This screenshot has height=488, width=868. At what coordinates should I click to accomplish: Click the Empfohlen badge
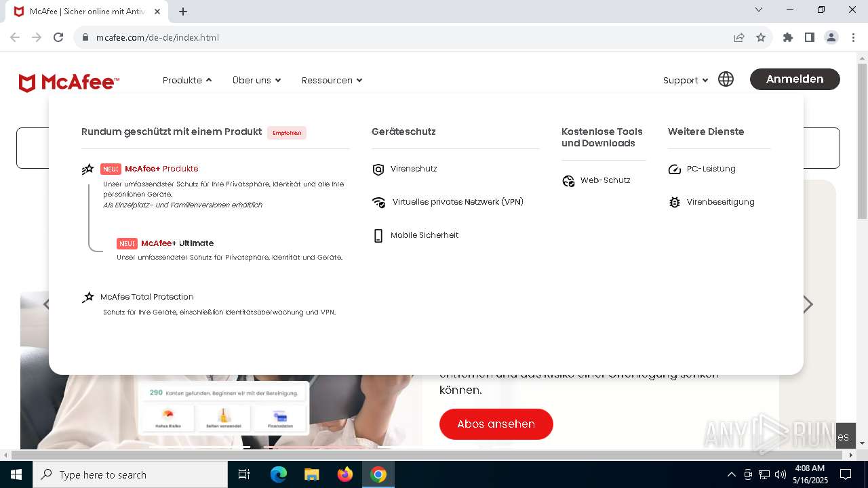pos(287,133)
